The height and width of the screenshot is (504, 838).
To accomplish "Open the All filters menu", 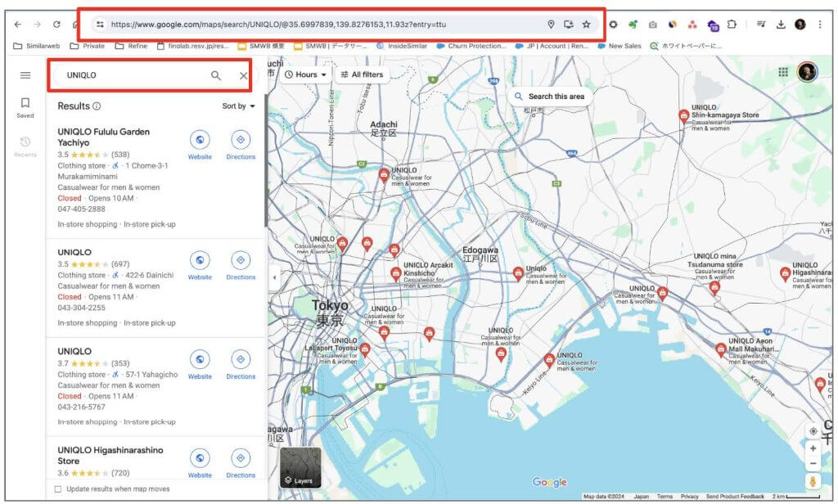I will pyautogui.click(x=361, y=74).
